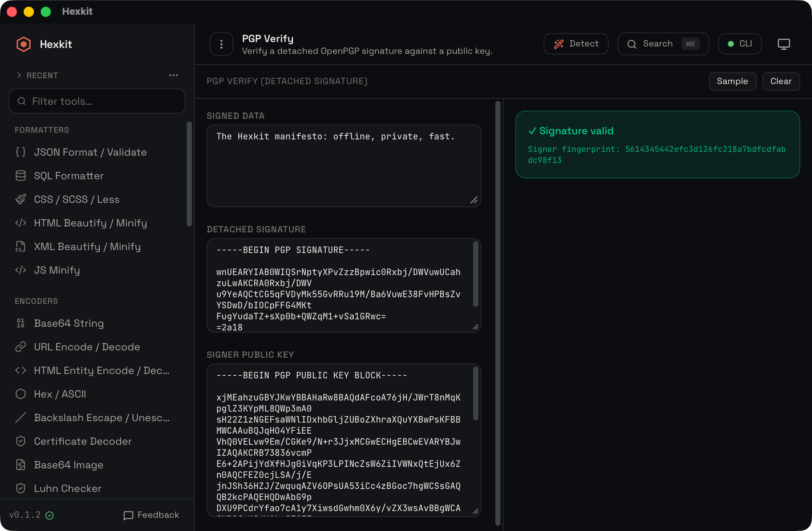Click the Feedback speech bubble icon
Image resolution: width=812 pixels, height=531 pixels.
(128, 515)
